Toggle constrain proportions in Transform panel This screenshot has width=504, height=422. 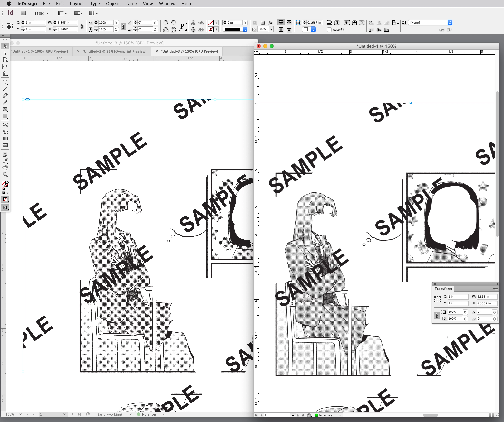point(437,315)
